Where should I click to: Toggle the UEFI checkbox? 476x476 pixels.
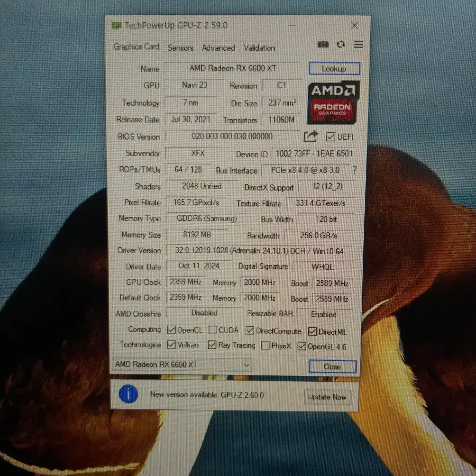(330, 137)
